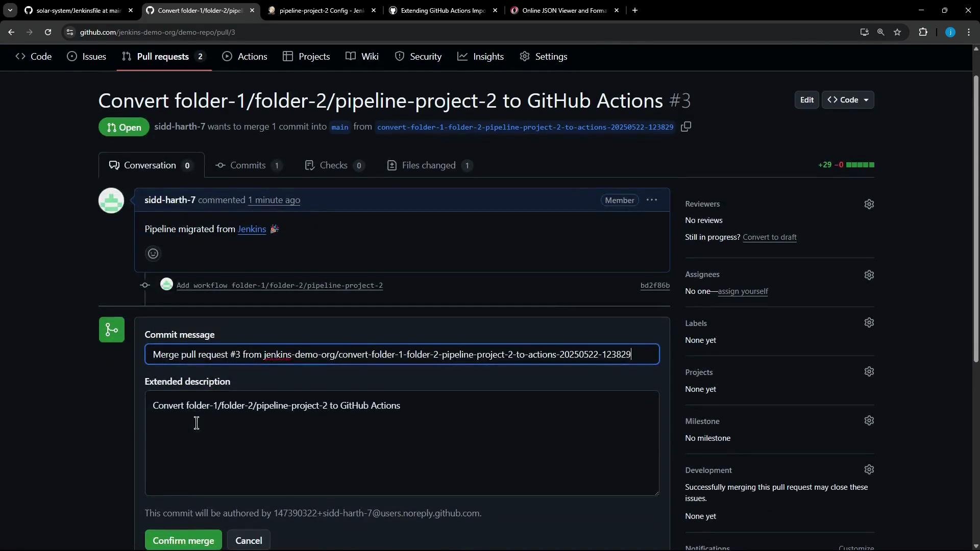Open the Insights tab

tap(480, 57)
